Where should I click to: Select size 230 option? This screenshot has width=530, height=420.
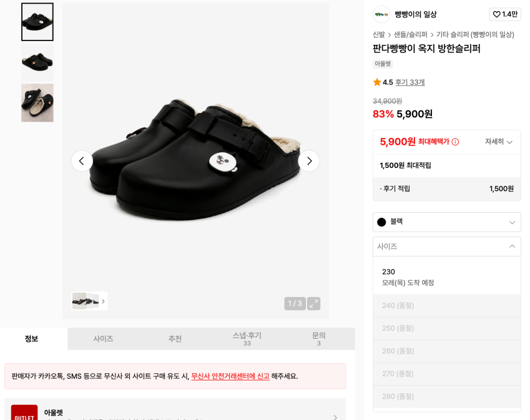point(446,276)
